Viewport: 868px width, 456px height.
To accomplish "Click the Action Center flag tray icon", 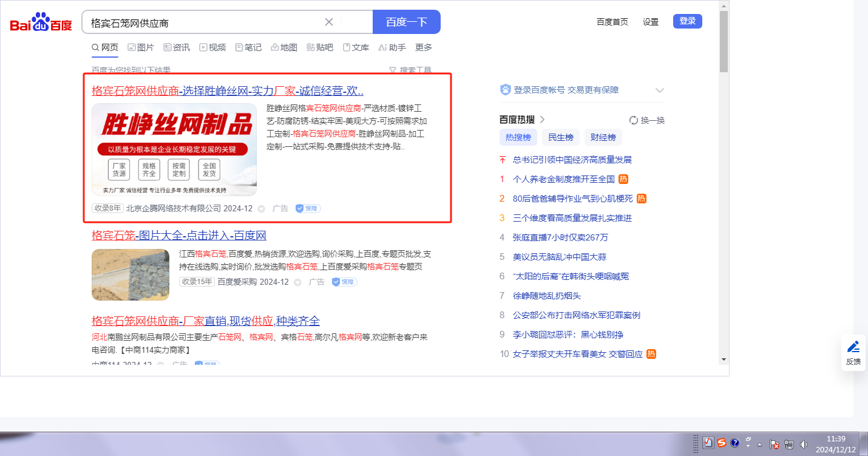I will (x=775, y=444).
